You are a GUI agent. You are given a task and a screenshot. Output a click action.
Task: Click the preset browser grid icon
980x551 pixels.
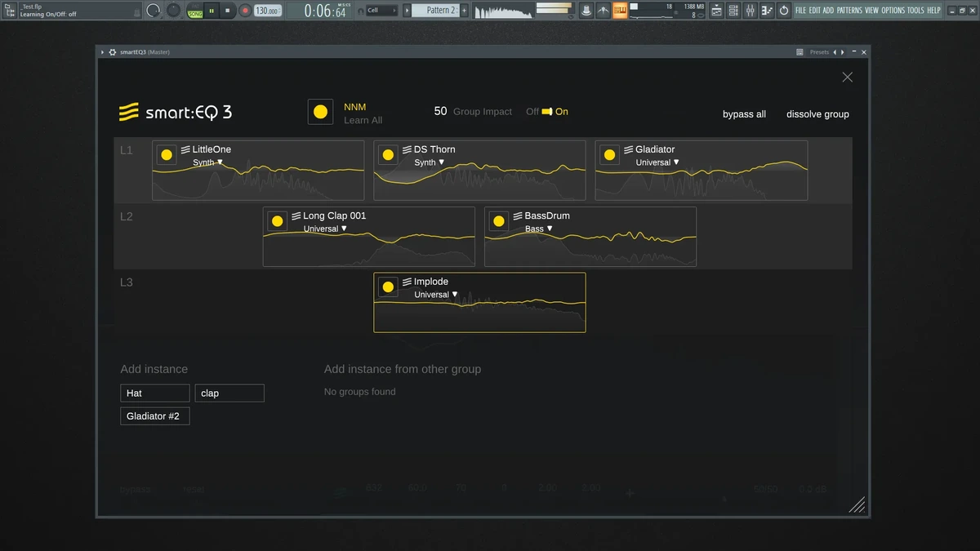point(800,52)
